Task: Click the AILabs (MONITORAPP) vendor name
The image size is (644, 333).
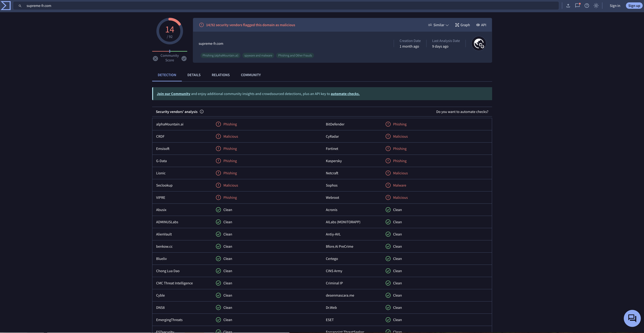Action: coord(343,222)
